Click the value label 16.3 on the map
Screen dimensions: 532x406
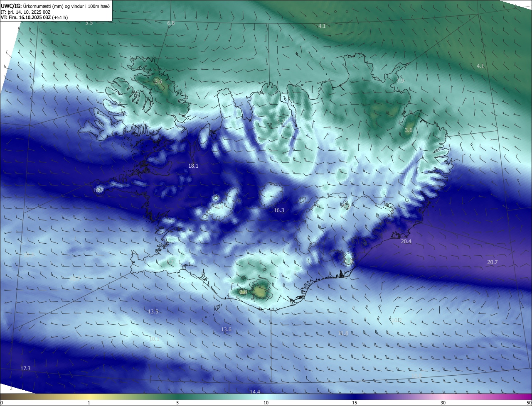[x=279, y=210]
